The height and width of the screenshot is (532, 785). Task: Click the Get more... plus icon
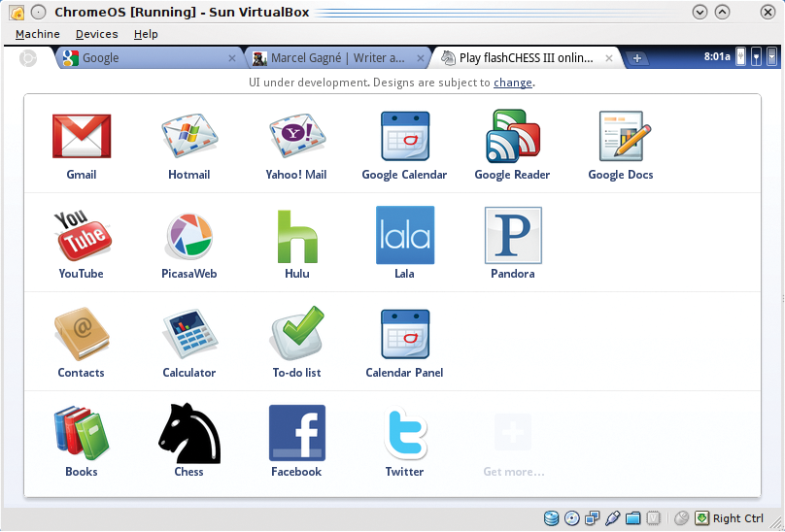click(x=513, y=432)
